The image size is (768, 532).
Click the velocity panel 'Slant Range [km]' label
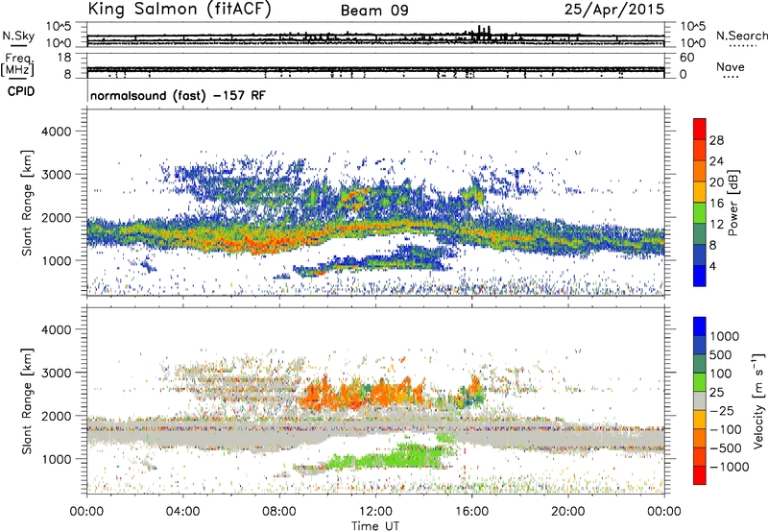(x=27, y=400)
